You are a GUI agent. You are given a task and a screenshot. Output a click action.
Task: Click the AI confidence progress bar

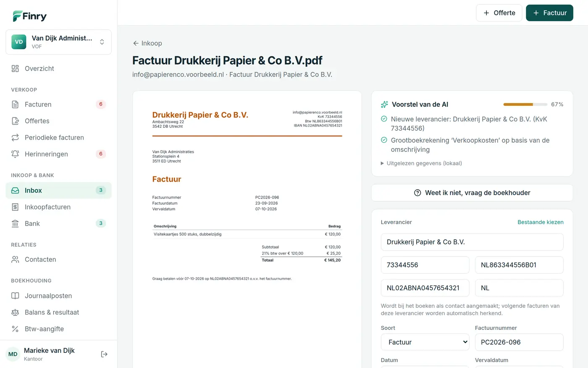point(525,104)
